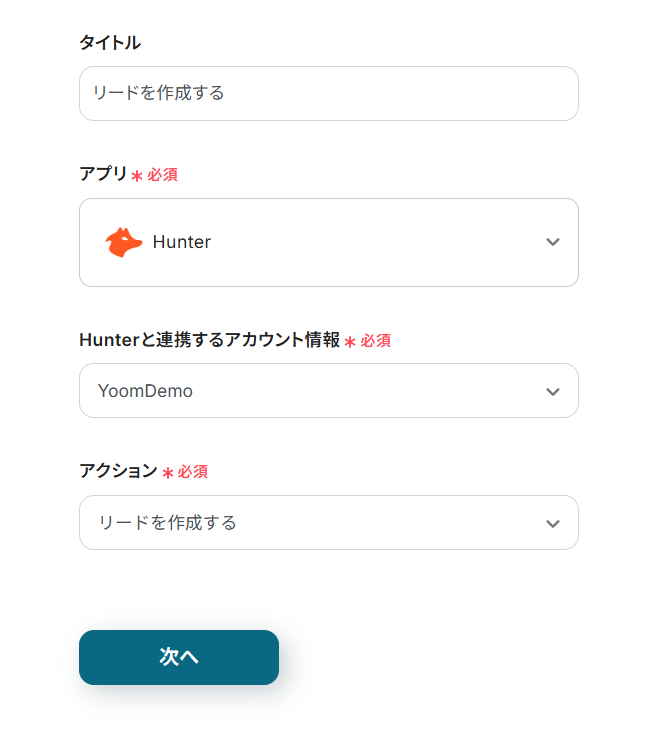
Task: Click the 必須 marker beside アプリ
Action: 163,175
